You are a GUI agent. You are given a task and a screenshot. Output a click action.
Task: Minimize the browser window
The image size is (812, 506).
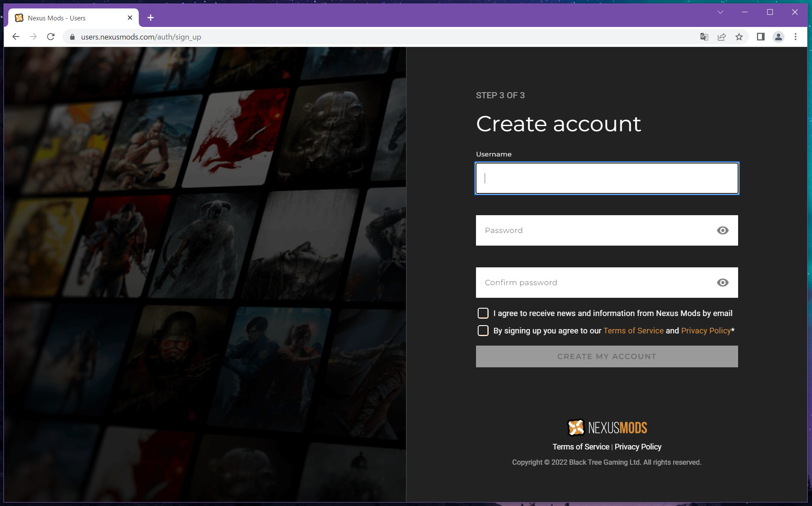745,12
